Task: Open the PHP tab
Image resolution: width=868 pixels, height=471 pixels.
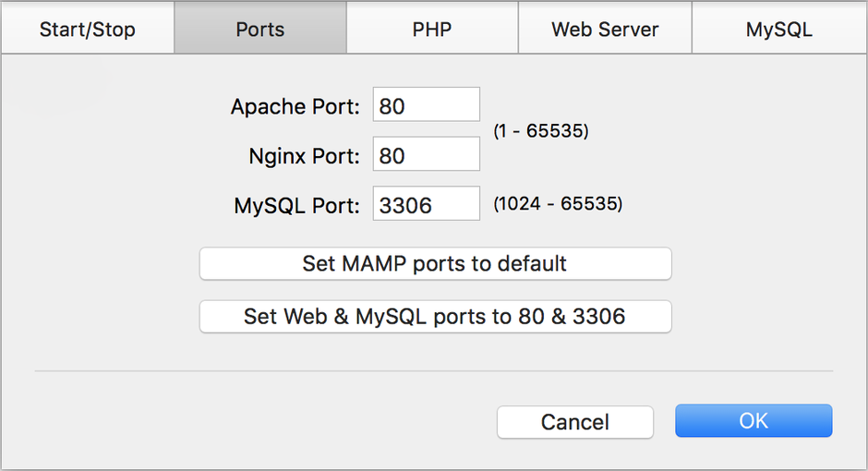Action: click(x=432, y=30)
